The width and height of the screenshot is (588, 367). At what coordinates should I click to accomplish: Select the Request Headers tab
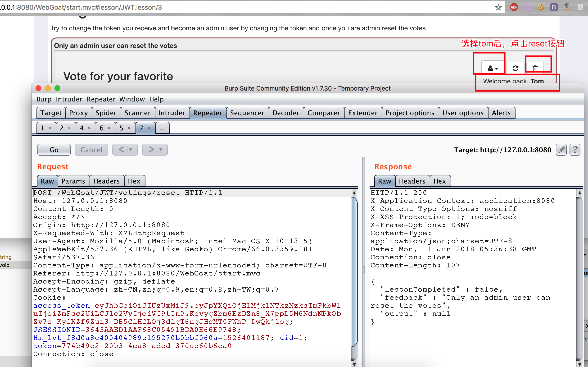click(106, 181)
